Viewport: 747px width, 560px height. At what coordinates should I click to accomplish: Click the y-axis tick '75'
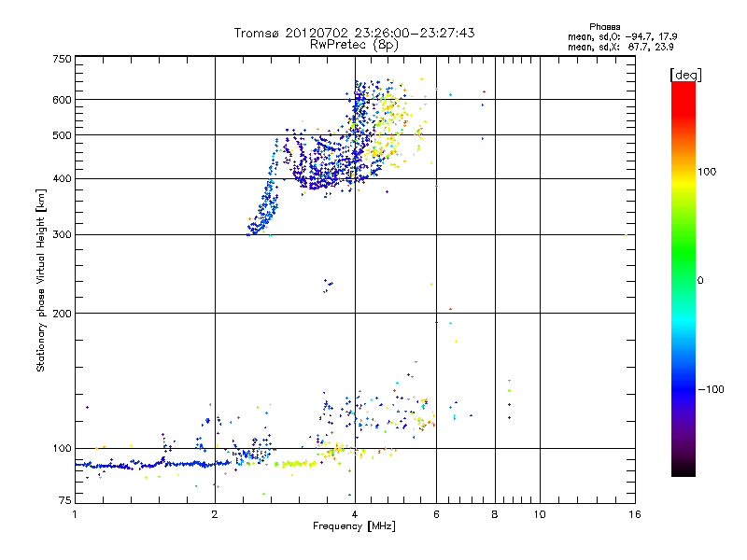pyautogui.click(x=65, y=500)
